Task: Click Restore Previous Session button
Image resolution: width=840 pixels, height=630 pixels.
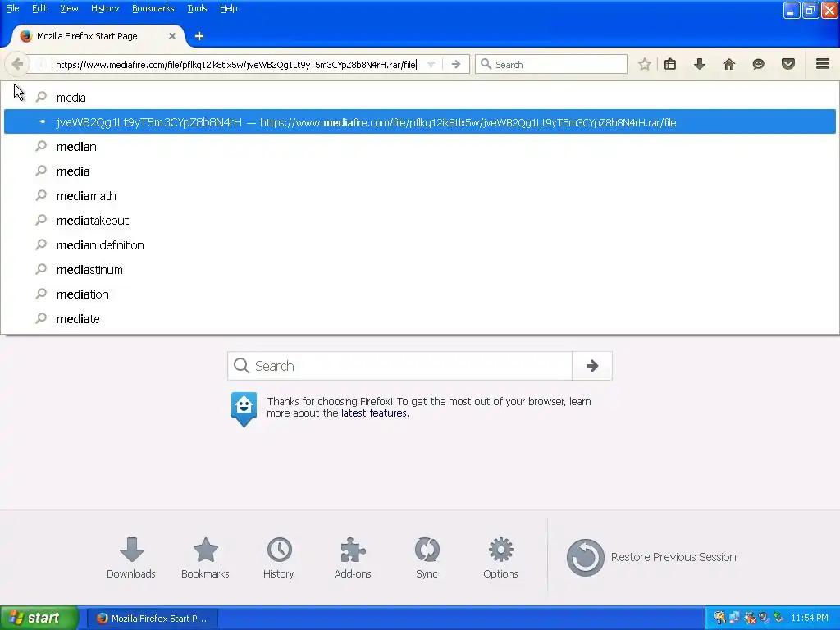Action: [x=651, y=557]
